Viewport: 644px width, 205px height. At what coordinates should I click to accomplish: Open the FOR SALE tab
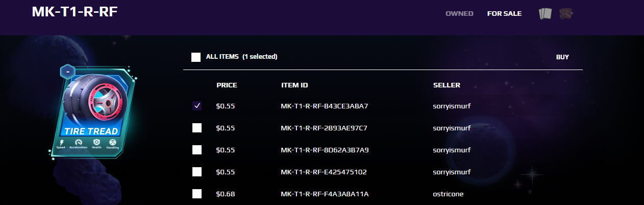click(x=504, y=14)
